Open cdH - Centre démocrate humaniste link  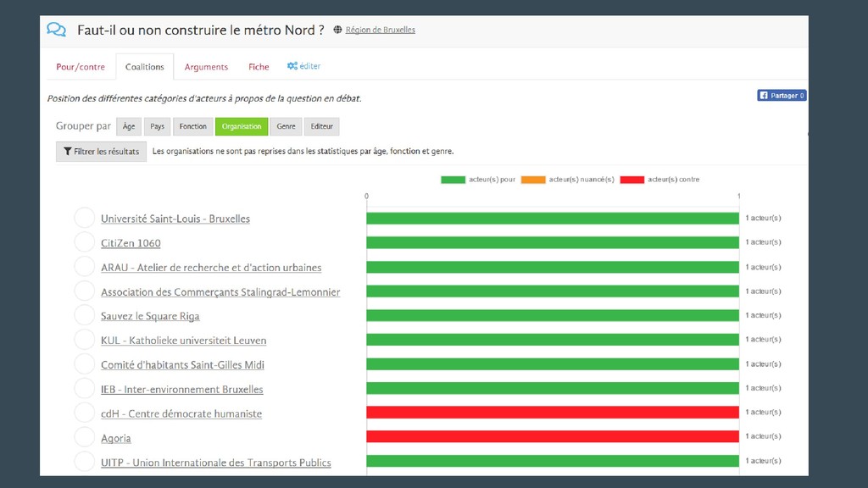click(181, 413)
